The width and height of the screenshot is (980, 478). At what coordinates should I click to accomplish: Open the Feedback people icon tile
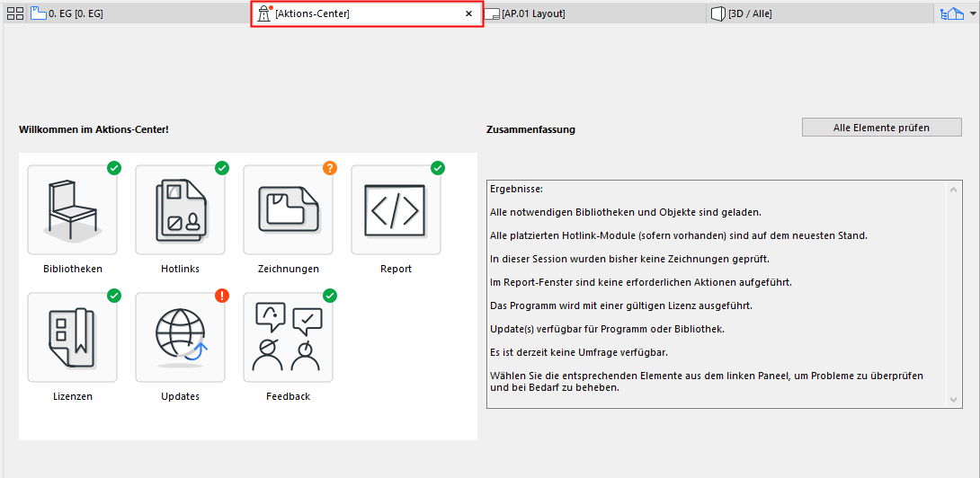(288, 338)
